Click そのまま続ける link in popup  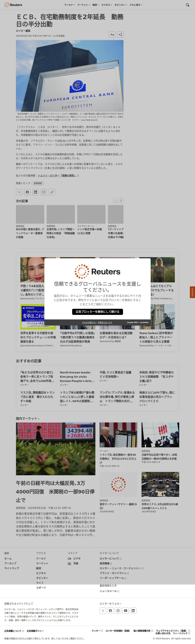pyautogui.click(x=89, y=322)
